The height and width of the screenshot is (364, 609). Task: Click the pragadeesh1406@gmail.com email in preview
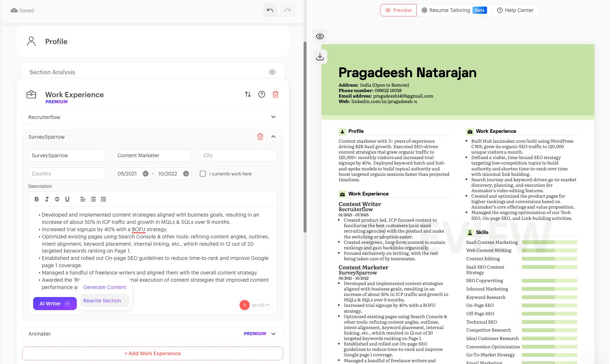click(403, 96)
